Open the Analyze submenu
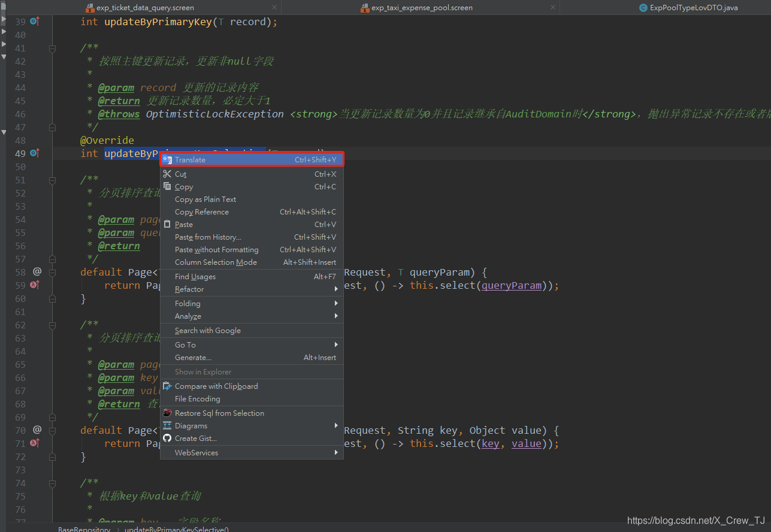 (252, 316)
